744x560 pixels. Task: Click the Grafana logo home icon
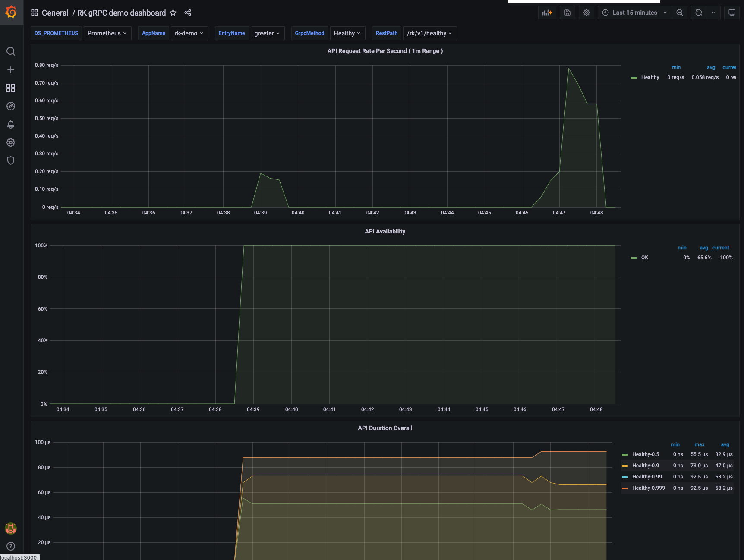[11, 12]
